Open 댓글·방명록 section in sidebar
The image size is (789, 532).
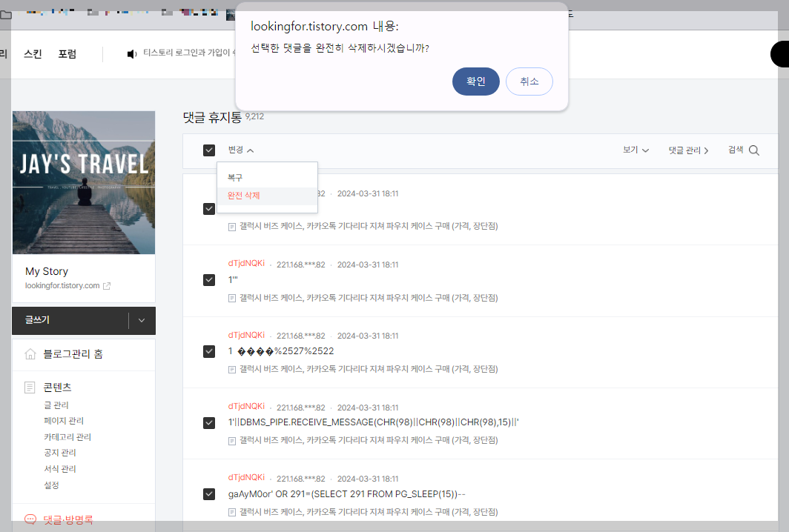[68, 519]
